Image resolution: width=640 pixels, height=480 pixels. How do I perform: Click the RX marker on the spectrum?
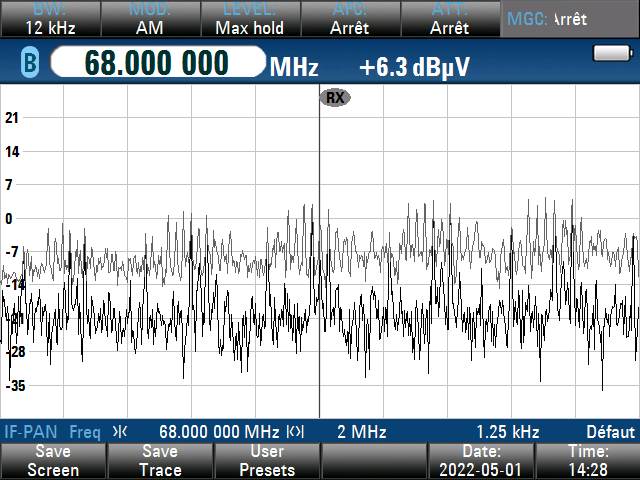[335, 97]
